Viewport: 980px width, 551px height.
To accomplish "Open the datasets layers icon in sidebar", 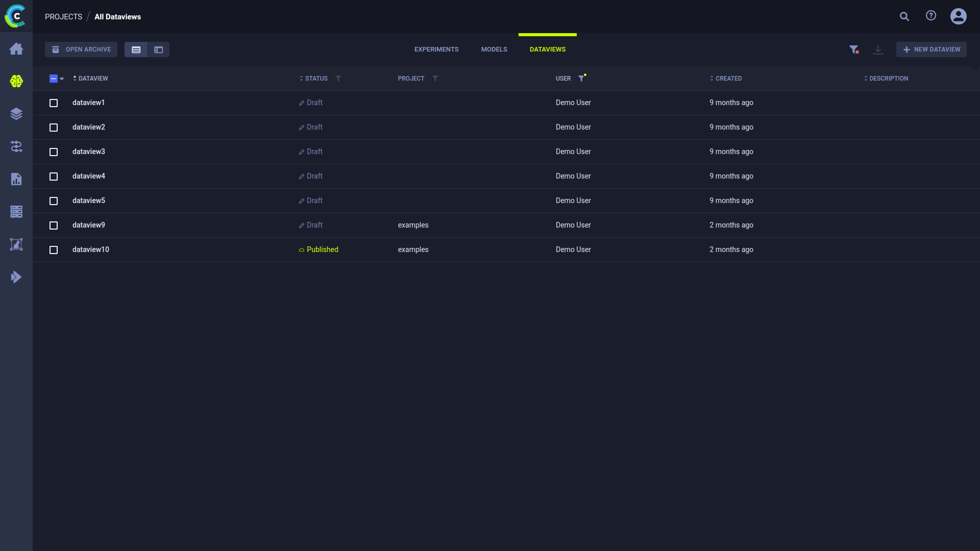I will [x=16, y=114].
